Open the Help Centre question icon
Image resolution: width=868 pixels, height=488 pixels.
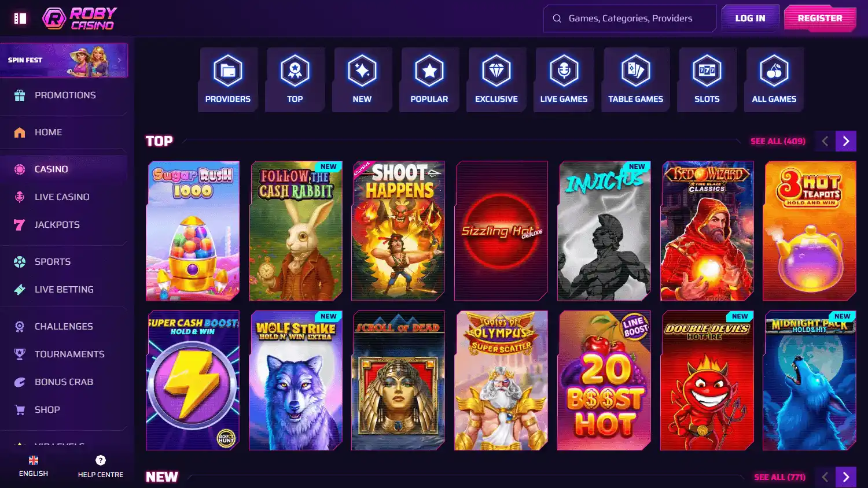tap(101, 460)
